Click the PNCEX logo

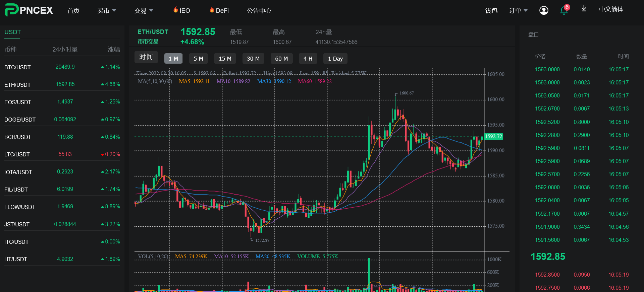[x=29, y=10]
